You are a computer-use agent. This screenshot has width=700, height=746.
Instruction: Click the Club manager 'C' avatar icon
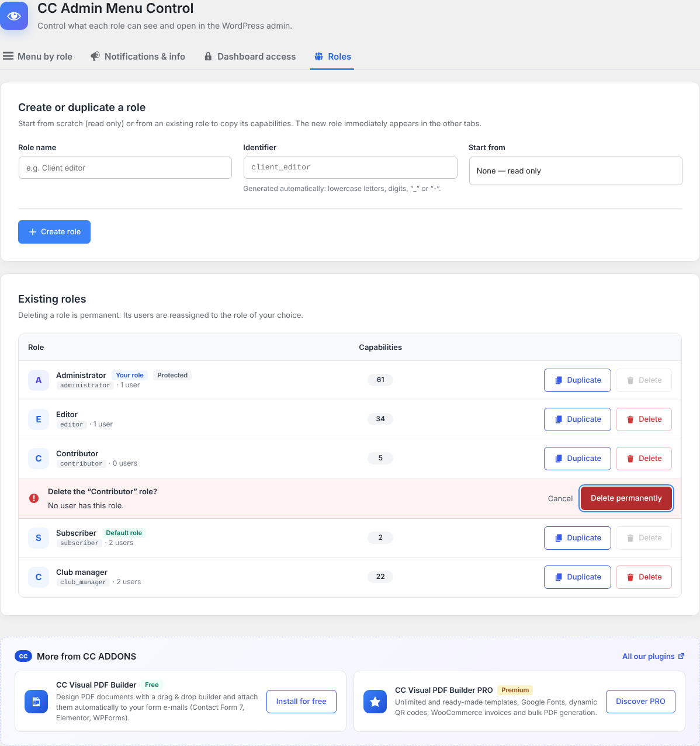[39, 577]
